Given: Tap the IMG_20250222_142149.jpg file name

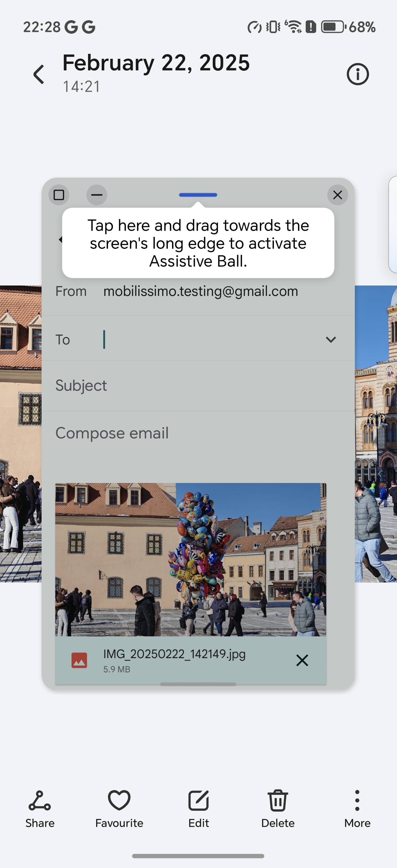Looking at the screenshot, I should [x=174, y=654].
